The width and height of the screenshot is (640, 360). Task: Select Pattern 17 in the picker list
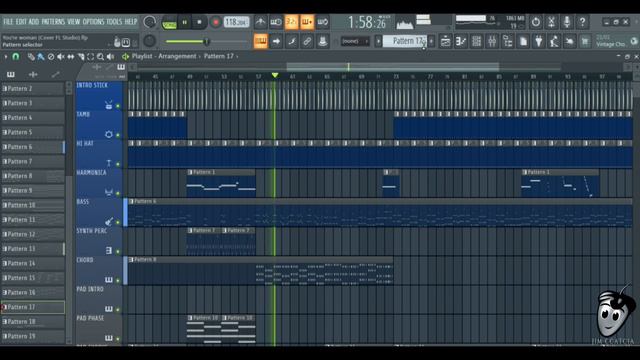pyautogui.click(x=33, y=307)
